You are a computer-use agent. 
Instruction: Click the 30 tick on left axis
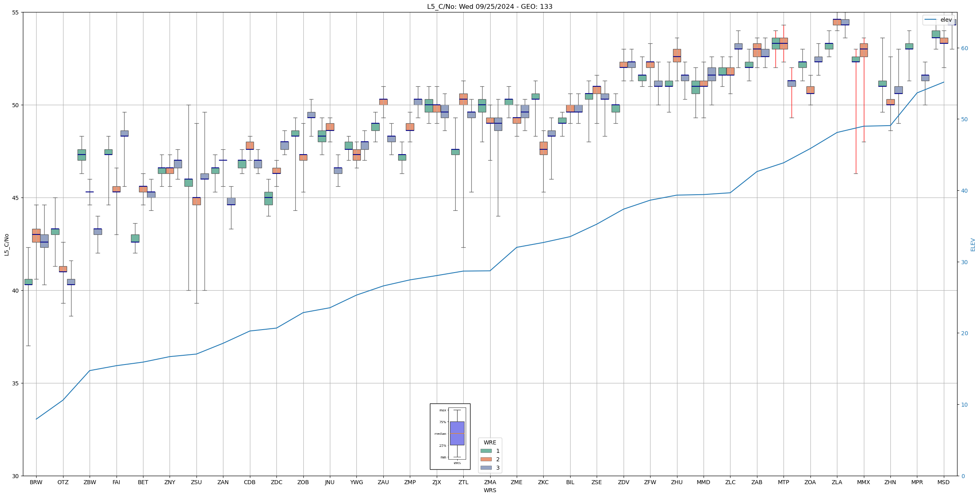[x=16, y=476]
